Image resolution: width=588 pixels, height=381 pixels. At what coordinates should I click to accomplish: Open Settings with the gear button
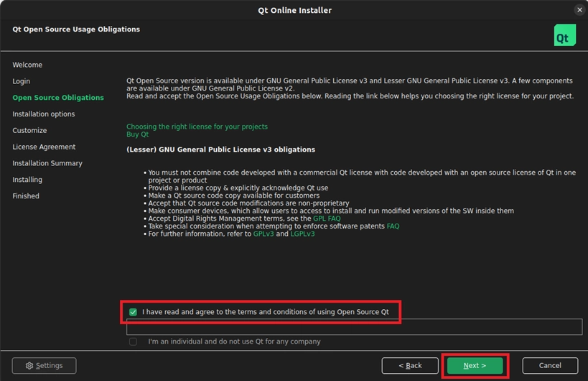tap(44, 365)
